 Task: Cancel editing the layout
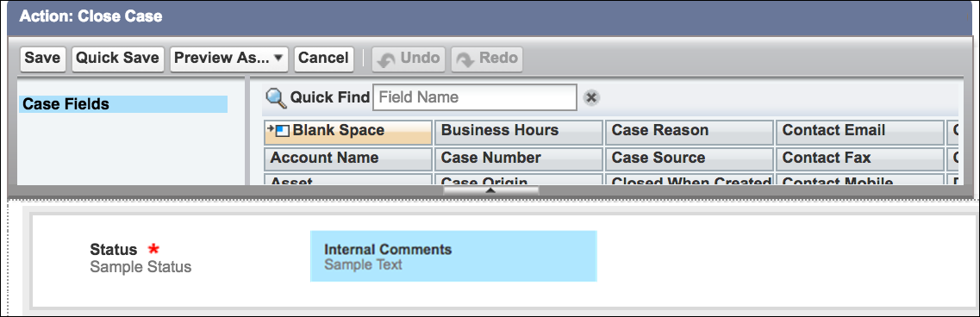tap(324, 59)
